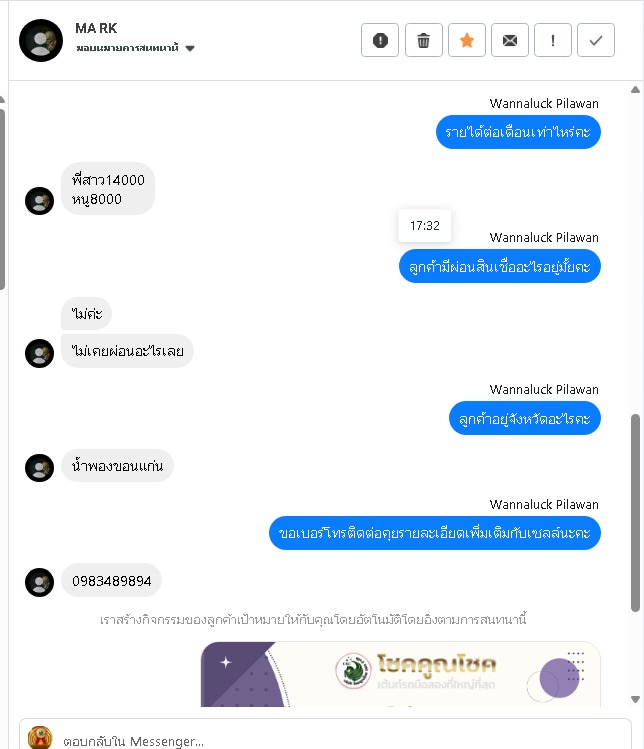Click the chat scrollbar thumb
This screenshot has height=749, width=644.
[635, 513]
